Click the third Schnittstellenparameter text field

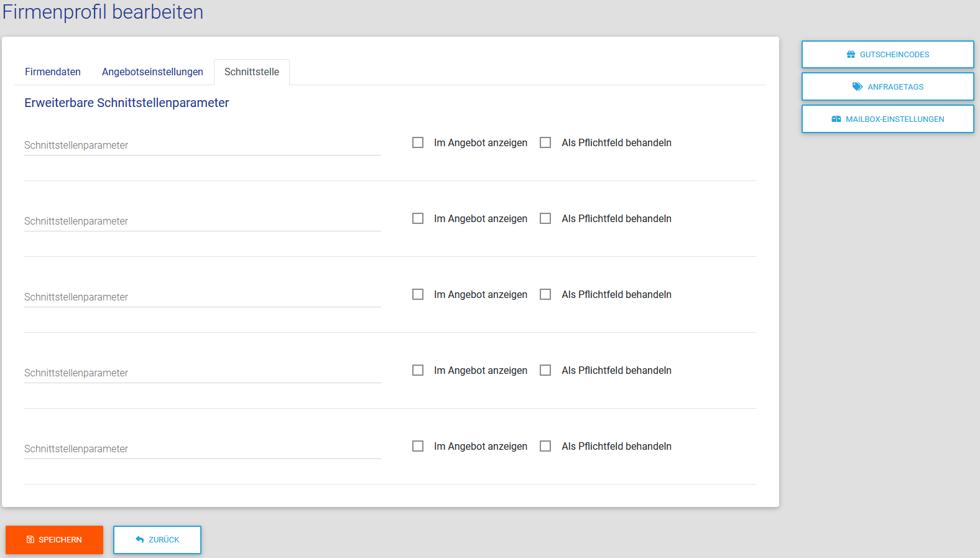click(x=202, y=297)
